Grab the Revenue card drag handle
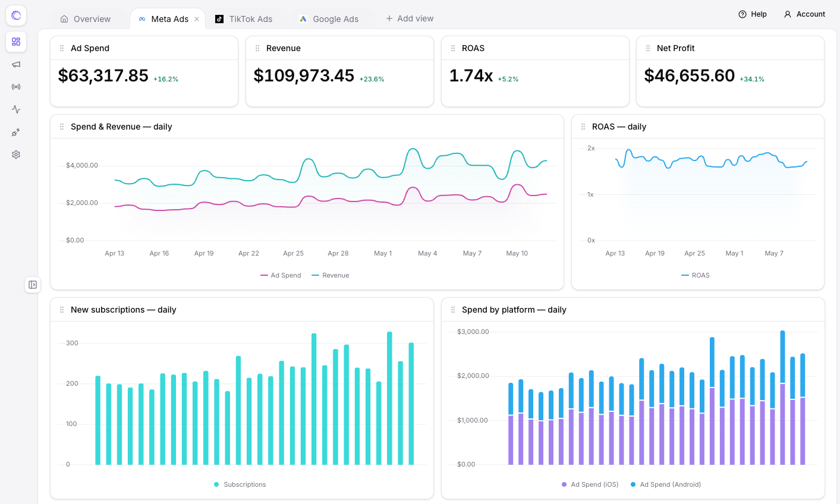840x504 pixels. pyautogui.click(x=257, y=48)
